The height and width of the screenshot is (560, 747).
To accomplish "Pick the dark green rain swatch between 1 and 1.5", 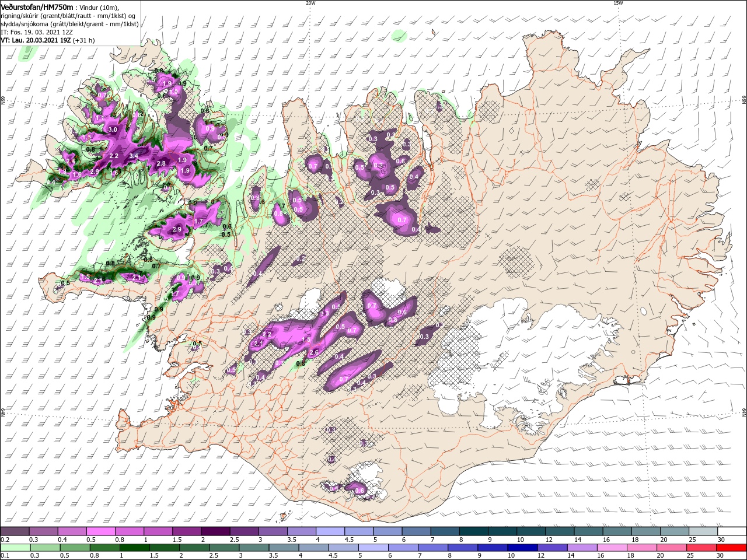I will (x=135, y=548).
